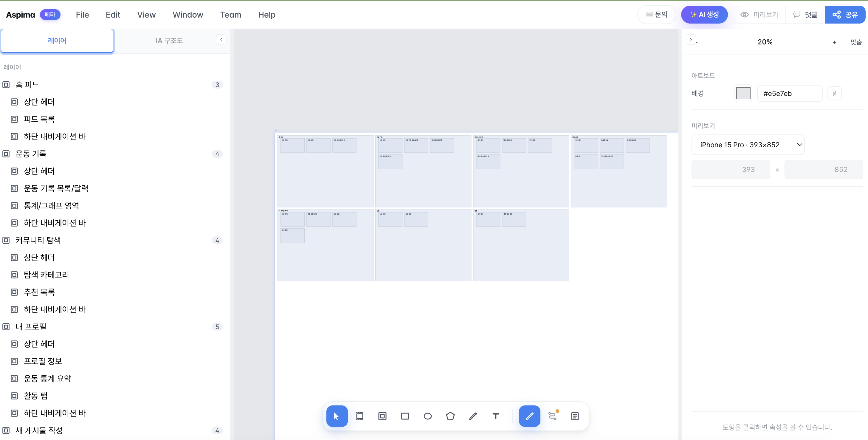Screen dimensions: 868x440
Task: Click the #e5e7eb hex color field
Action: [790, 93]
